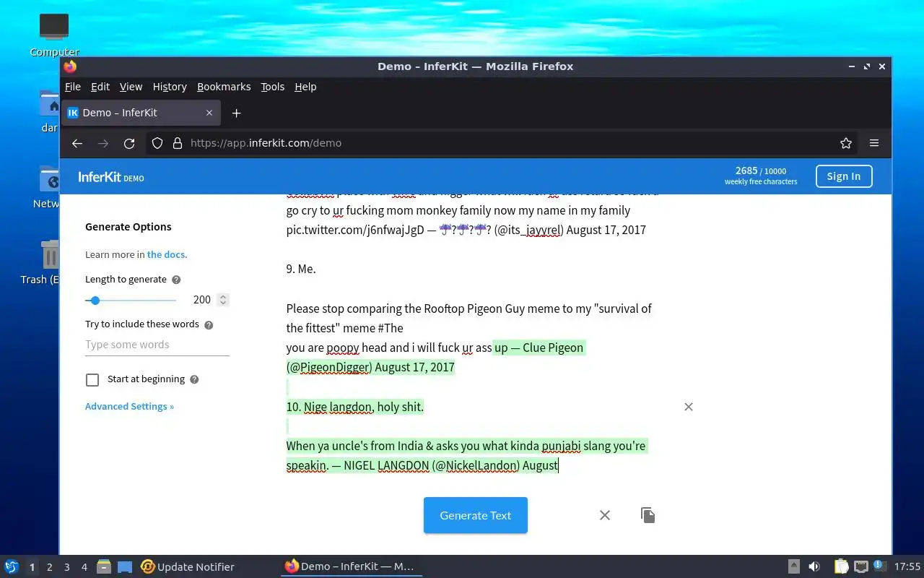The image size is (924, 578).
Task: Open tracking protection shield icon
Action: [157, 143]
